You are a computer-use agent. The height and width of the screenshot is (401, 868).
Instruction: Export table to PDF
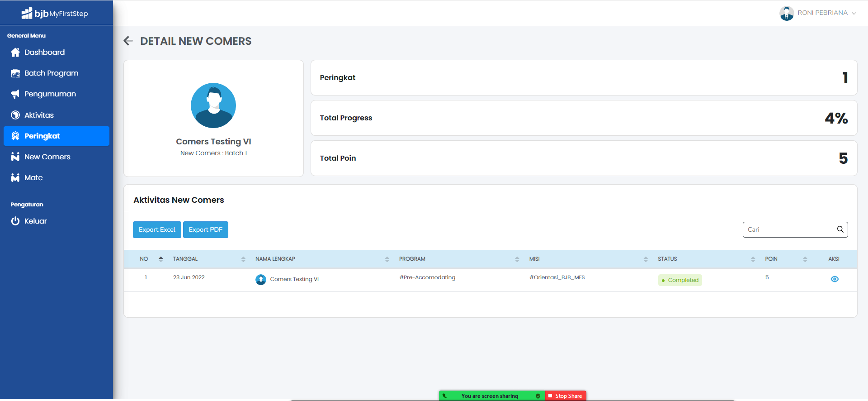206,229
